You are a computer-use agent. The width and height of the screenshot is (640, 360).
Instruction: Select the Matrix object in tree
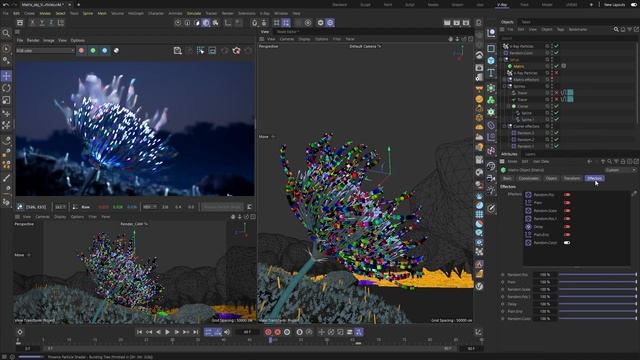pyautogui.click(x=519, y=66)
